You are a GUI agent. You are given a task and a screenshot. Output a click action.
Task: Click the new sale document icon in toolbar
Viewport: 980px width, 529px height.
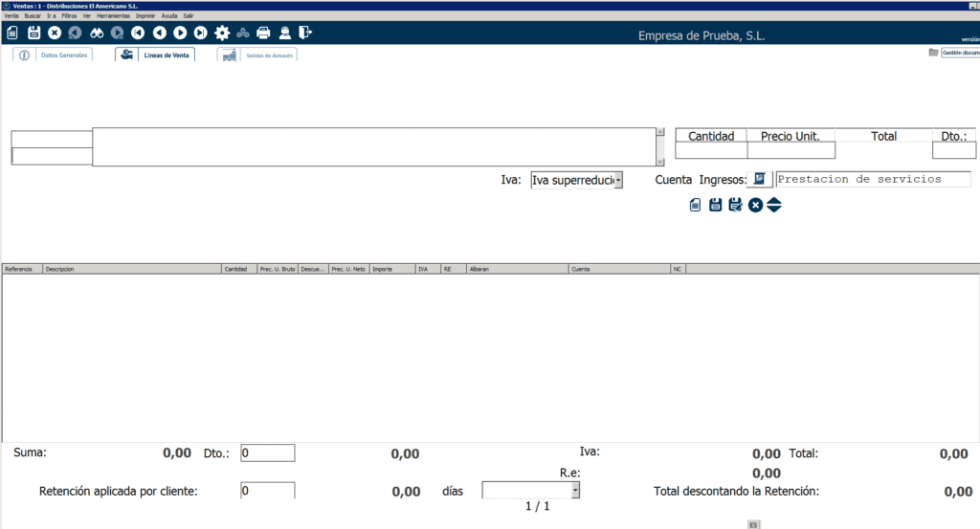[12, 33]
